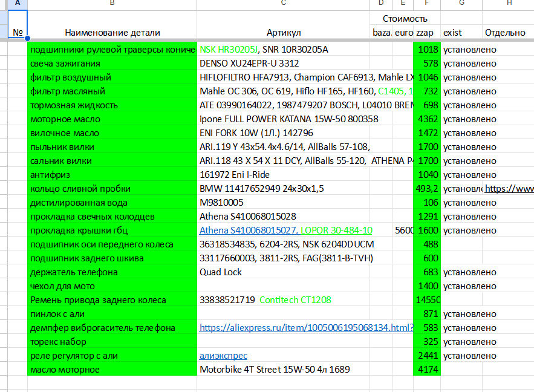Select 'установлено' in the торекс набор row
The image size is (534, 392).
tap(461, 342)
